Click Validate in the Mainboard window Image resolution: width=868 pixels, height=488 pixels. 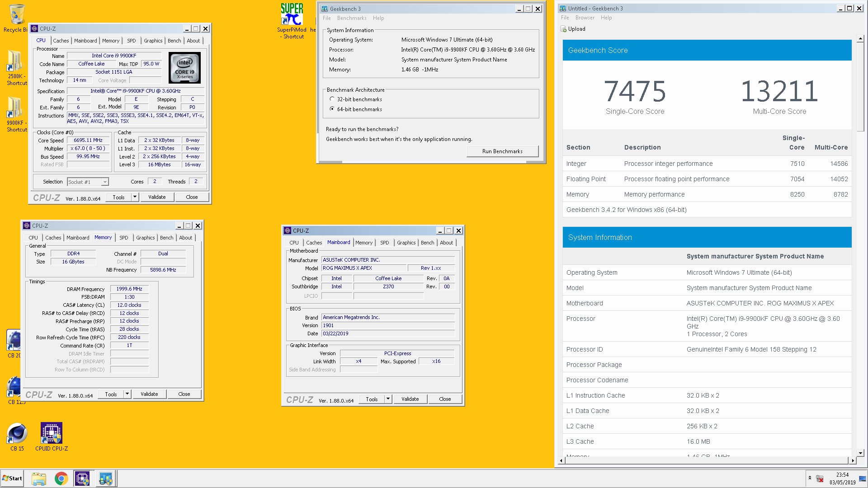point(410,399)
